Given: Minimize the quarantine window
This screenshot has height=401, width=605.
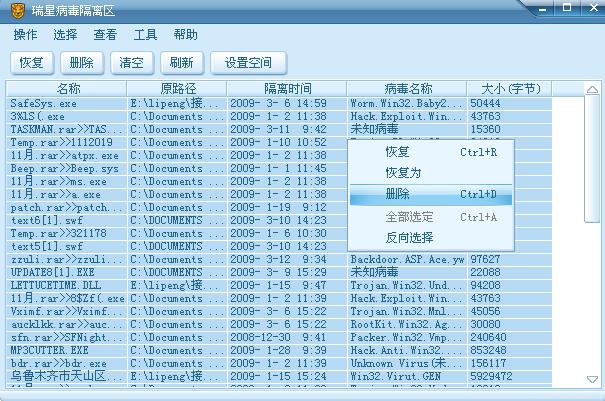Looking at the screenshot, I should [542, 8].
